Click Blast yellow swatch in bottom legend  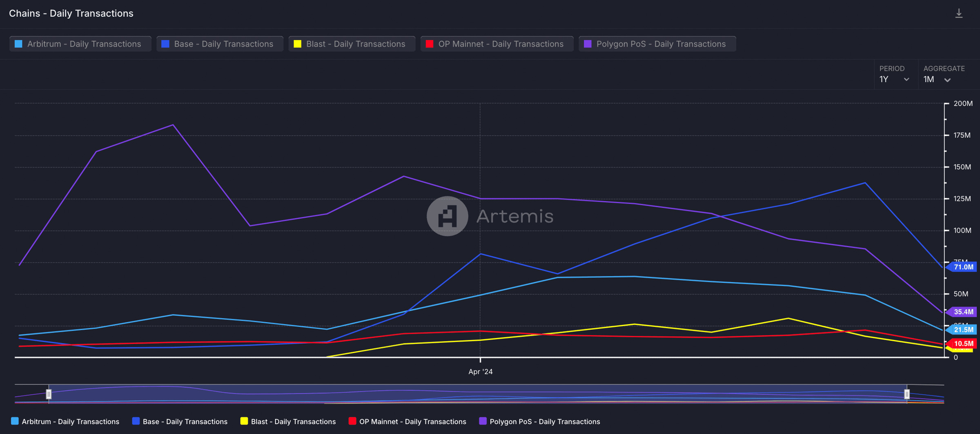point(244,421)
